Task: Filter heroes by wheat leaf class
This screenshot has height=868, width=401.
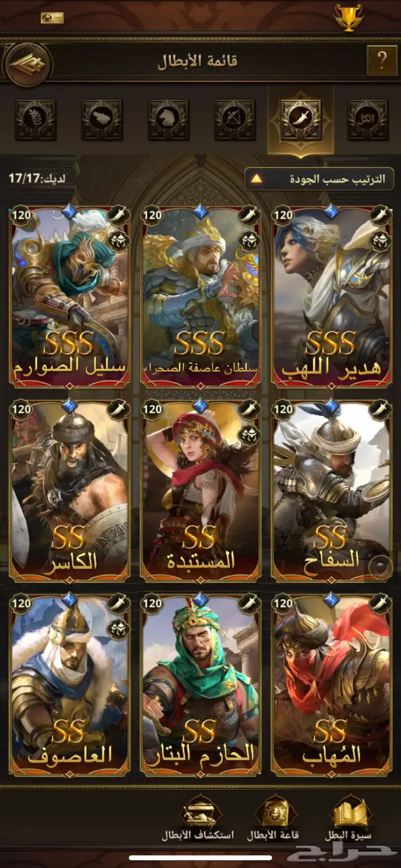Action: click(36, 119)
